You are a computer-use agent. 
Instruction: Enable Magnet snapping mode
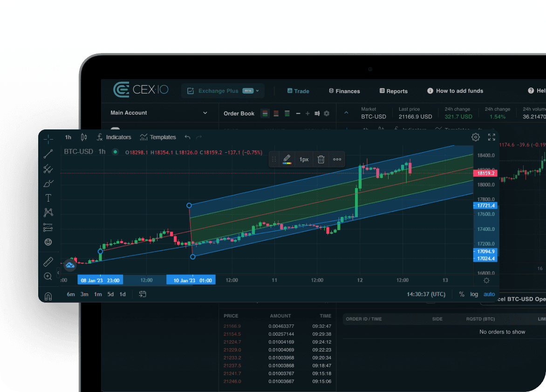(x=48, y=295)
